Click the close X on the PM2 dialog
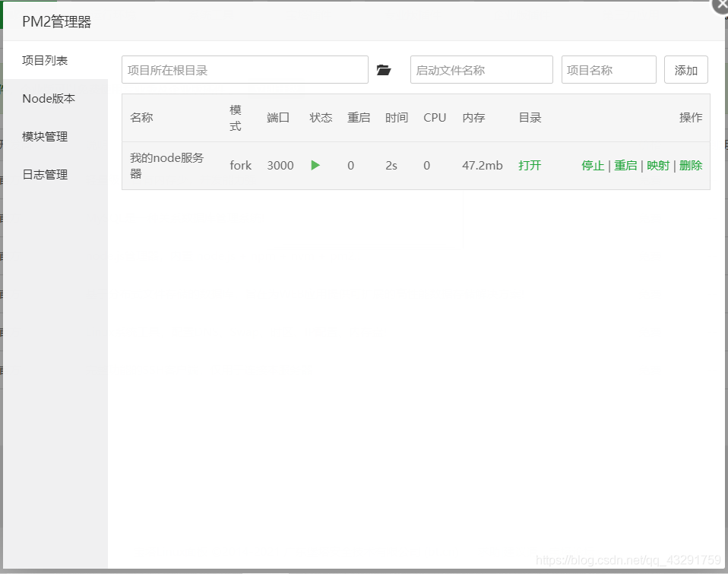 pyautogui.click(x=720, y=6)
